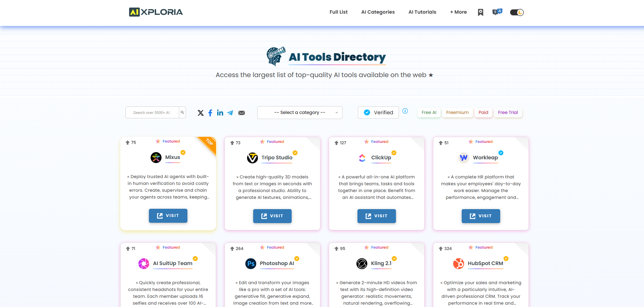Share via Telegram icon

pos(230,113)
